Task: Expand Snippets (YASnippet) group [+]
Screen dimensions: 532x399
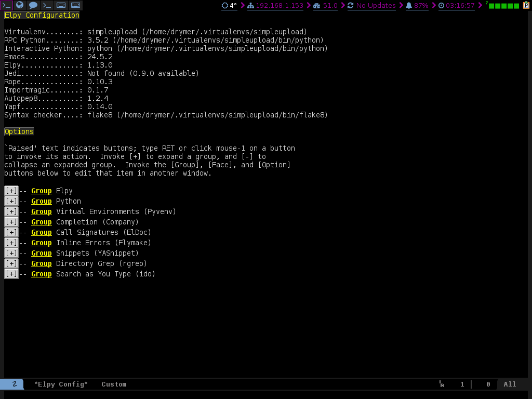Action: tap(11, 253)
